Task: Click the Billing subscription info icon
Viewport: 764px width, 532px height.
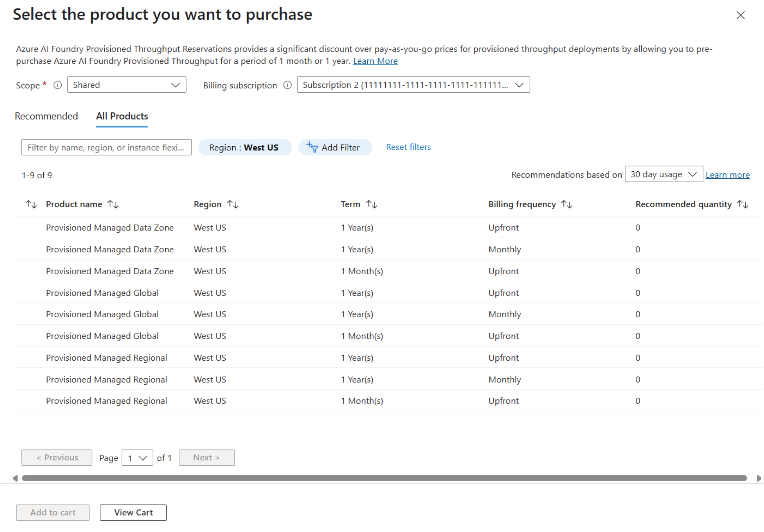Action: pos(287,85)
